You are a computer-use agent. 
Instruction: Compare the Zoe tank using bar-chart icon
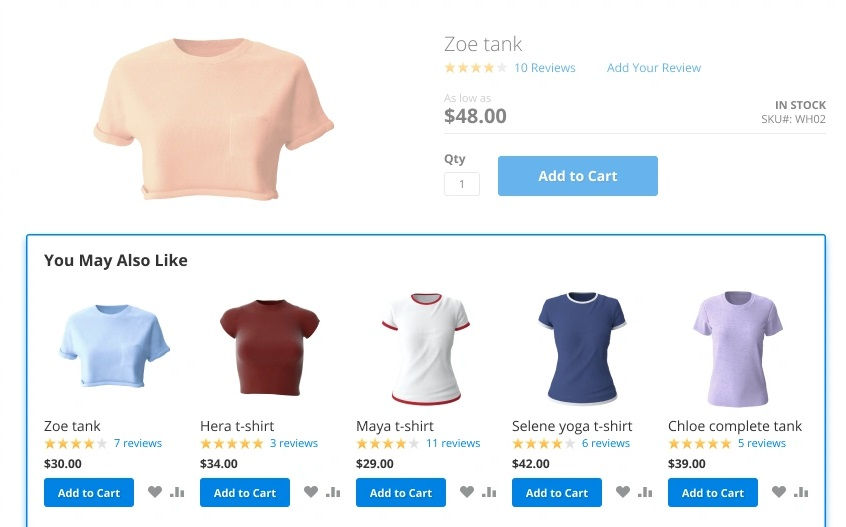coord(177,491)
